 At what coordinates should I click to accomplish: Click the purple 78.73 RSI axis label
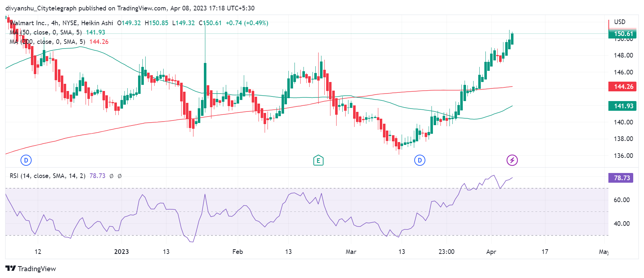621,178
